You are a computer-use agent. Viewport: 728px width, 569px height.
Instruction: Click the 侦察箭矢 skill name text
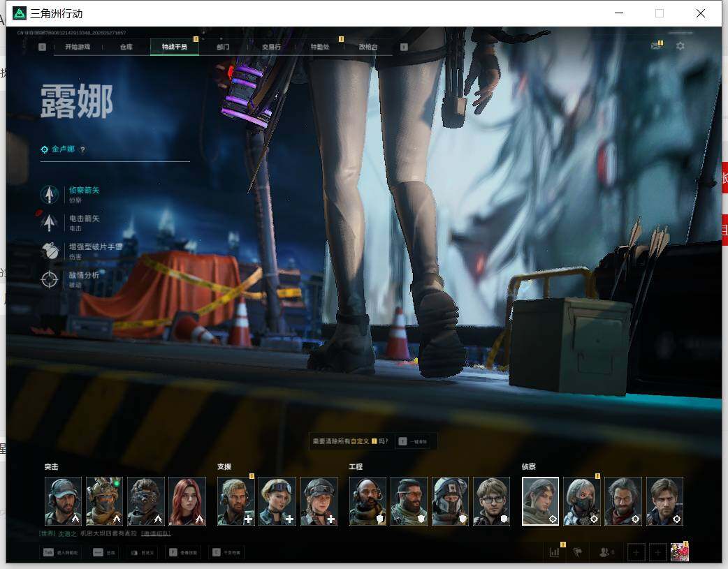pos(84,191)
